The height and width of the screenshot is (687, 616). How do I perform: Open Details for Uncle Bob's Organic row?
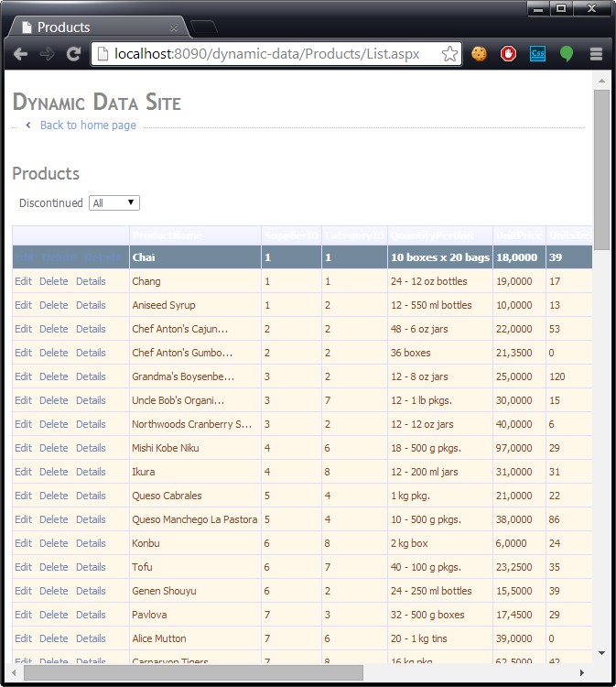pos(91,400)
